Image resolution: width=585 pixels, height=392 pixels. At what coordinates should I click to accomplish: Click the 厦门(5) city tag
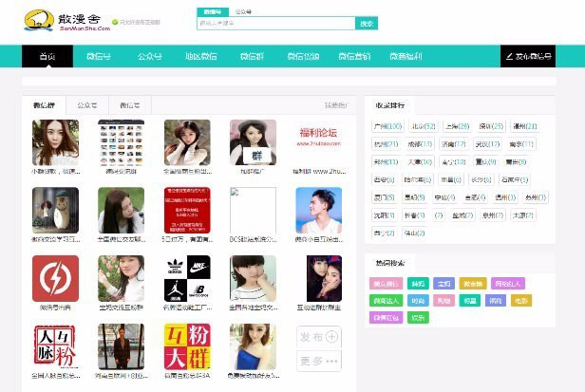385,197
